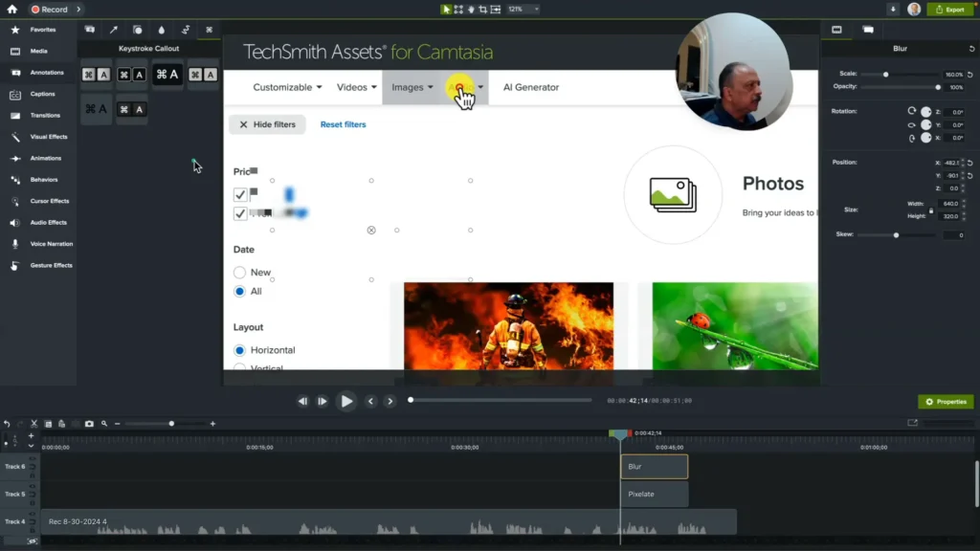Select the canvas pan hand tool
This screenshot has width=980, height=551.
pyautogui.click(x=471, y=10)
